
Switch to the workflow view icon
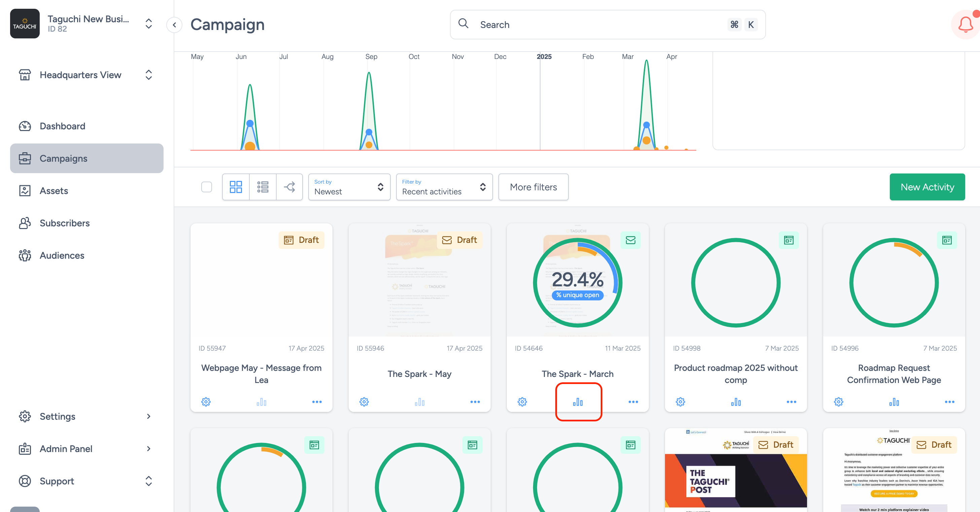(289, 187)
